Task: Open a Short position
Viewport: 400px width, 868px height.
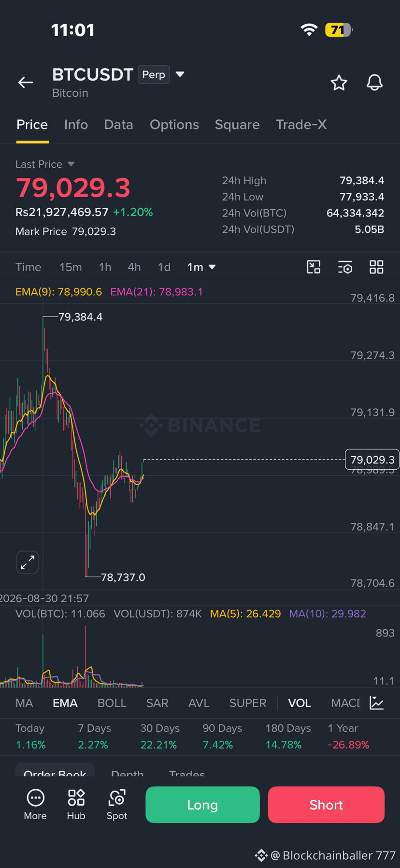Action: 326,805
